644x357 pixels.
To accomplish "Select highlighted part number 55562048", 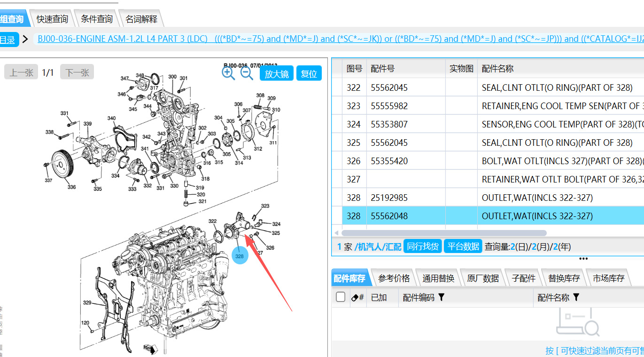I will 389,216.
